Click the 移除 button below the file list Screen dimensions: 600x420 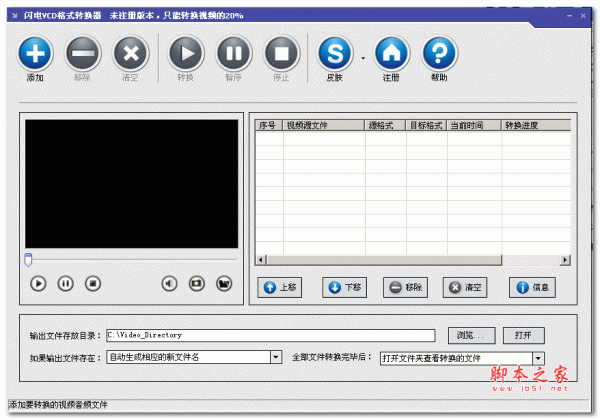(405, 287)
